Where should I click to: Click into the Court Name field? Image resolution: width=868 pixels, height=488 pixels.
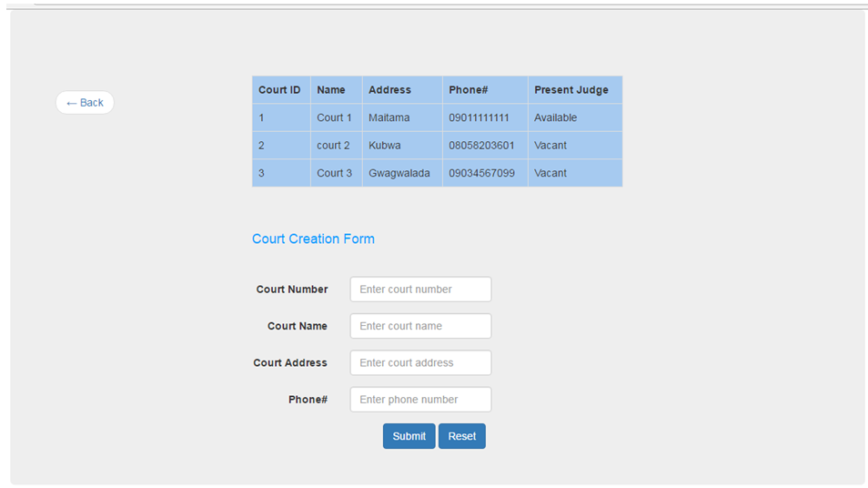point(420,326)
